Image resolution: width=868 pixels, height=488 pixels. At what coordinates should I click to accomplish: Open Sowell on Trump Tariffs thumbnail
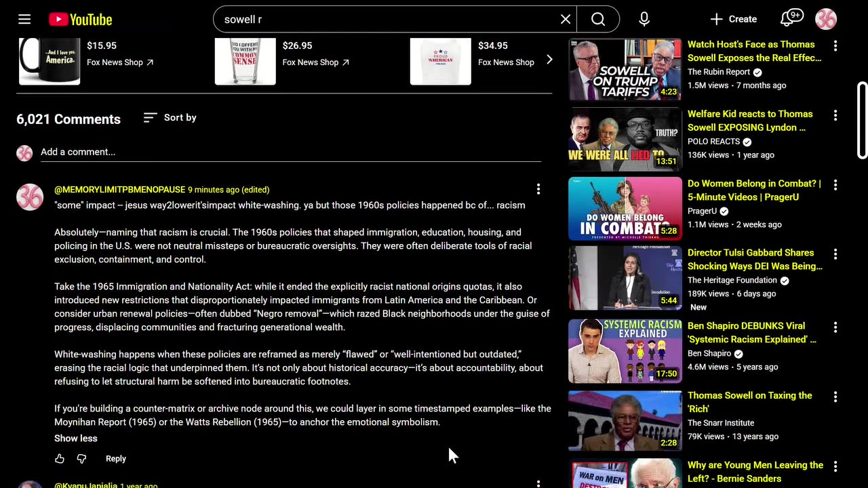point(625,69)
